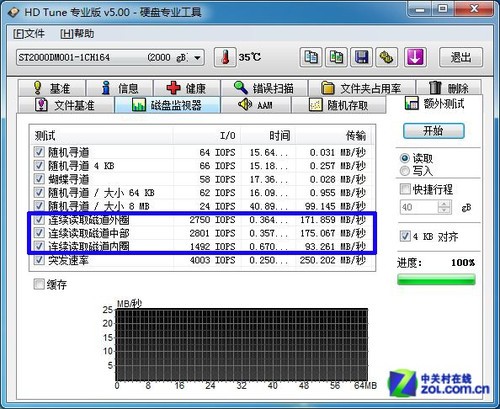This screenshot has height=409, width=500.
Task: Switch to the 健康 health tab
Action: click(187, 88)
